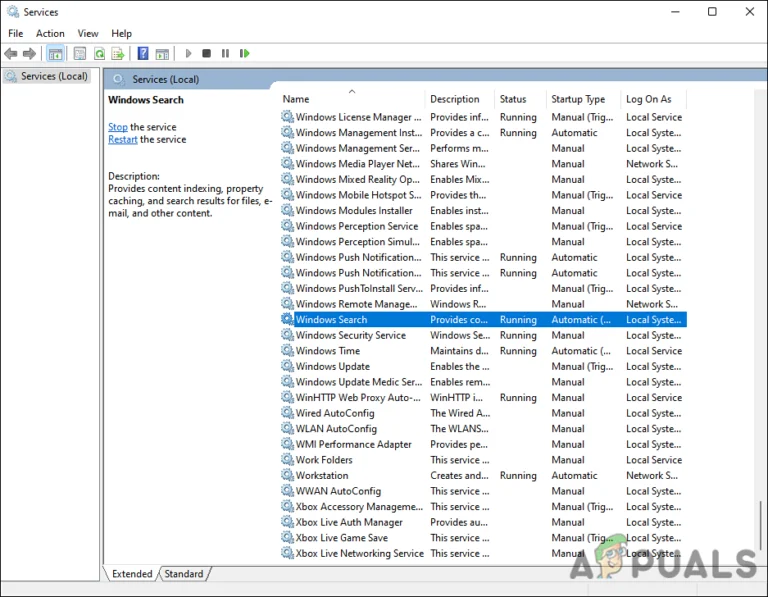Open the File menu

[15, 33]
